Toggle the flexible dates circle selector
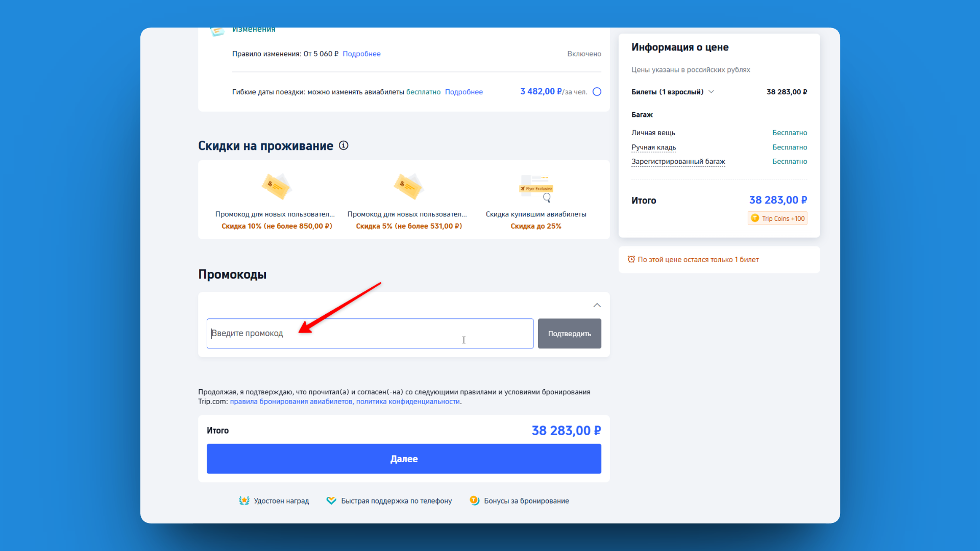The height and width of the screenshot is (551, 980). coord(597,92)
